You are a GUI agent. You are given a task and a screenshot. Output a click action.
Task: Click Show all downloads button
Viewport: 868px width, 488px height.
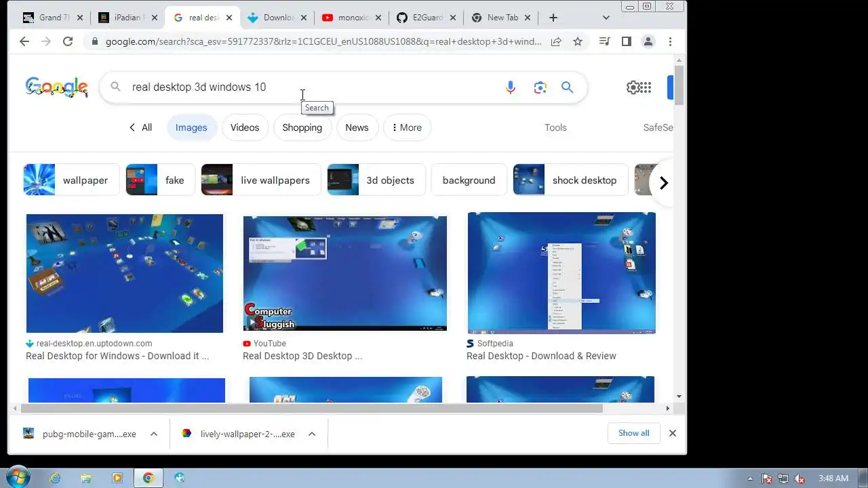point(633,433)
